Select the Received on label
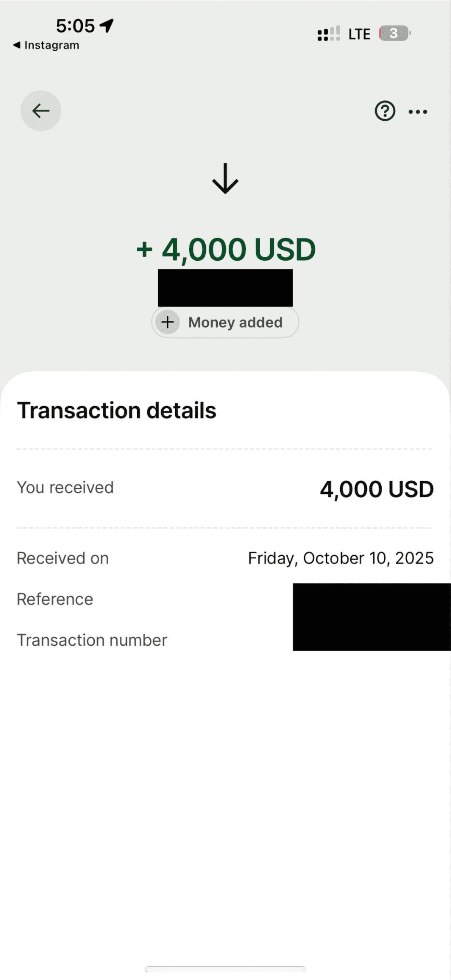This screenshot has width=451, height=980. pos(63,558)
